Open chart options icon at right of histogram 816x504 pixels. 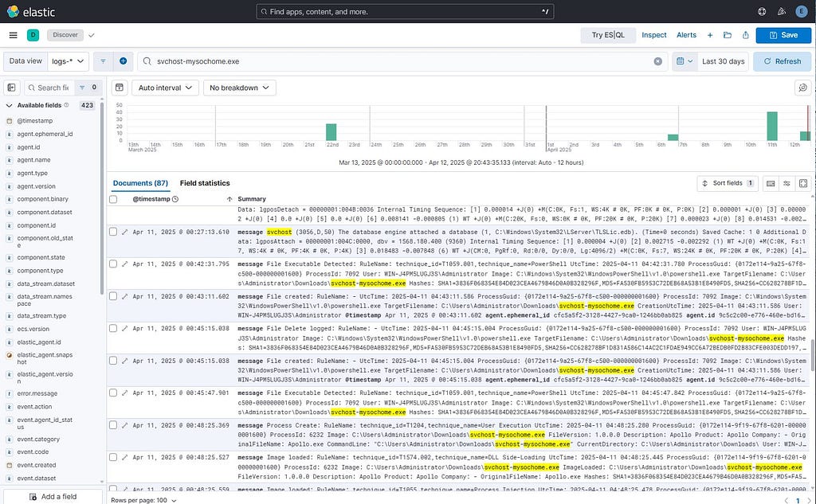click(x=803, y=88)
